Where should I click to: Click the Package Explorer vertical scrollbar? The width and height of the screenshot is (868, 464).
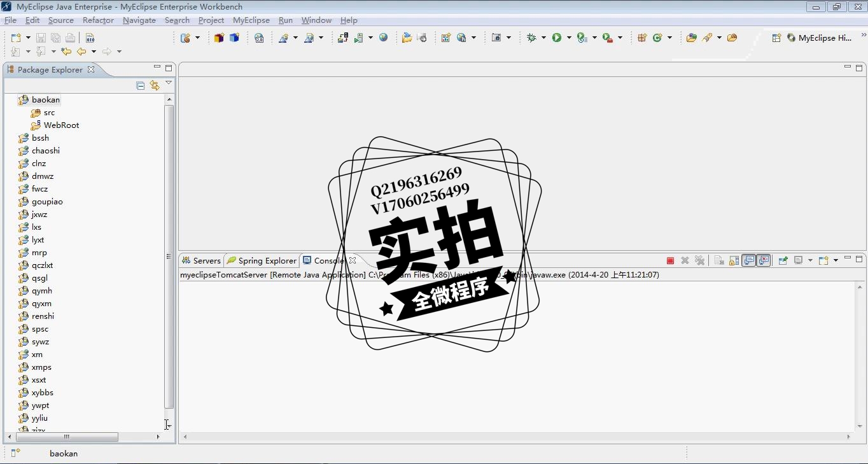point(169,256)
